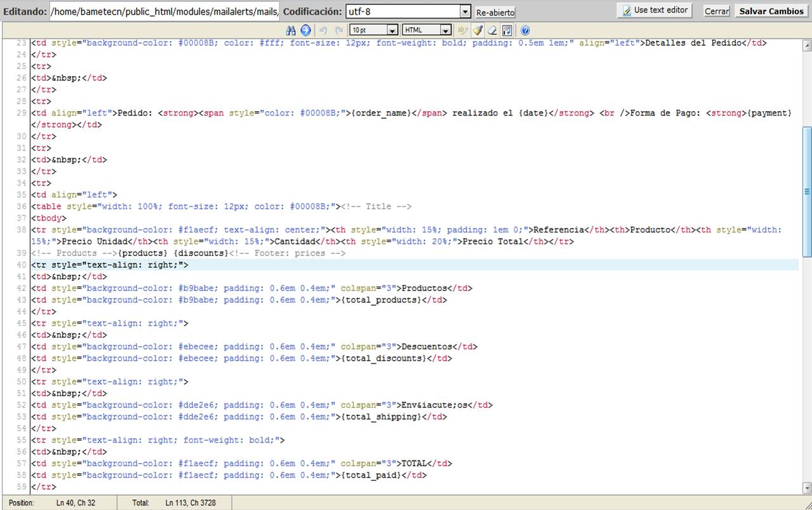The image size is (812, 510).
Task: Click Salvar Cambios to save changes
Action: coord(771,11)
